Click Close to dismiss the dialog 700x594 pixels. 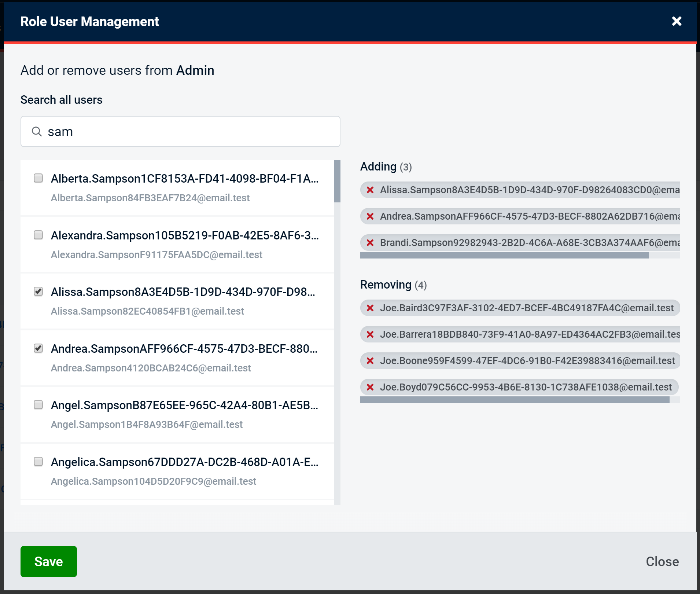662,561
